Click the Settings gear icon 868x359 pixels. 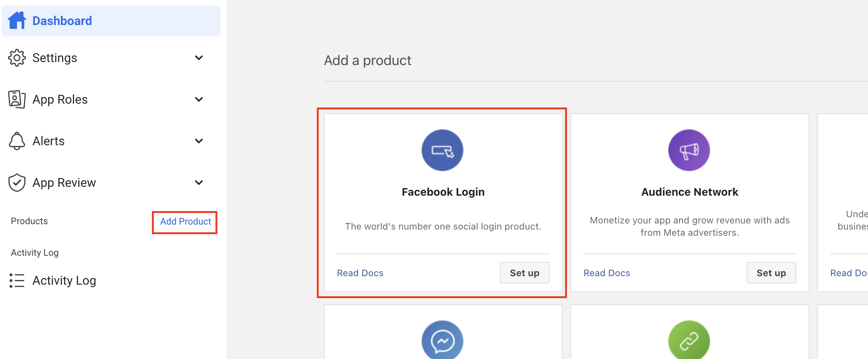point(17,58)
